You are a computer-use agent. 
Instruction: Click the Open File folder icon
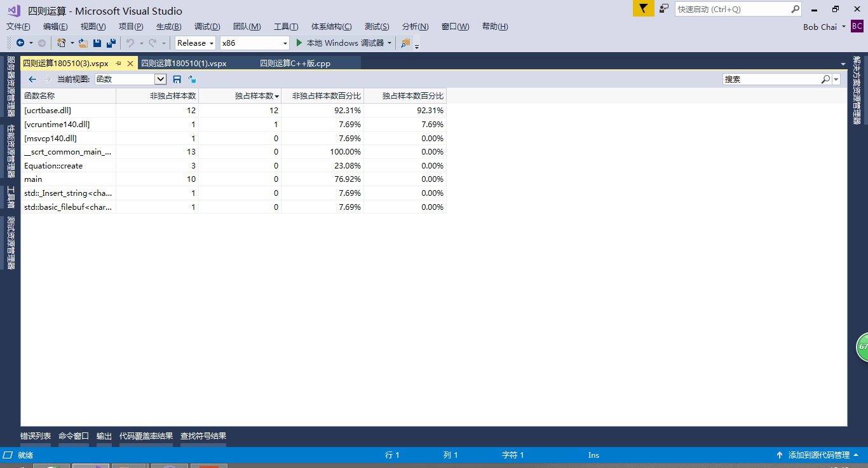(x=83, y=43)
